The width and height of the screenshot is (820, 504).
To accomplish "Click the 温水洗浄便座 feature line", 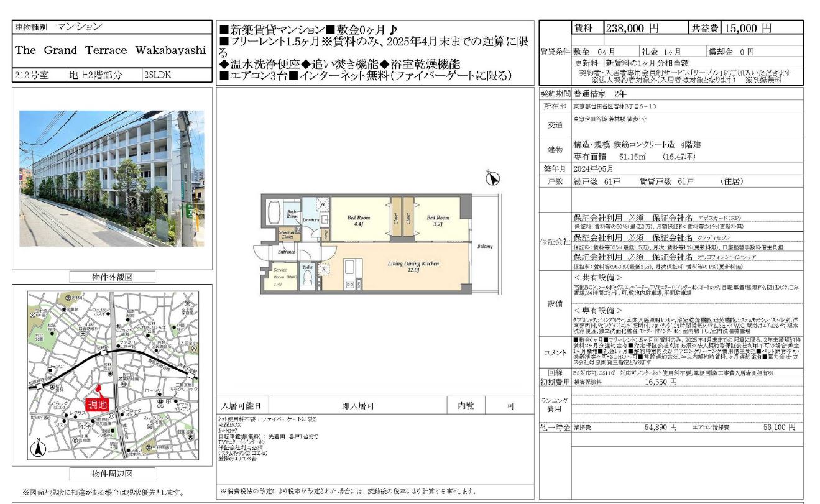I will click(x=339, y=64).
